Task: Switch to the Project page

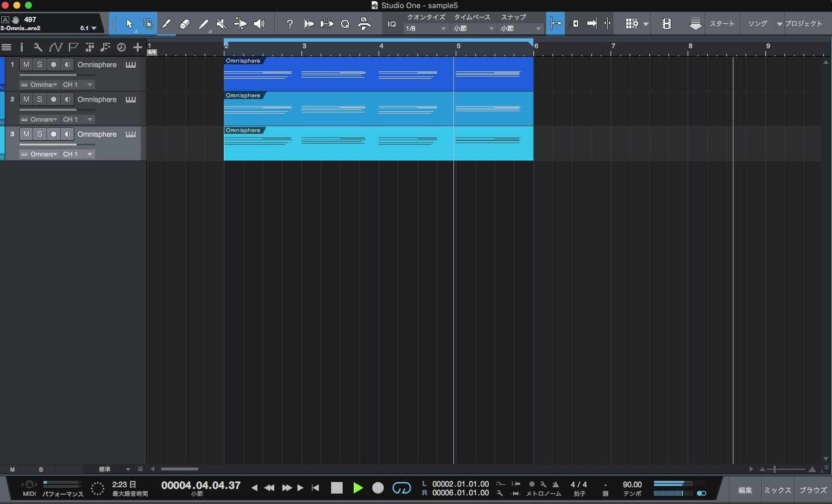Action: [804, 24]
